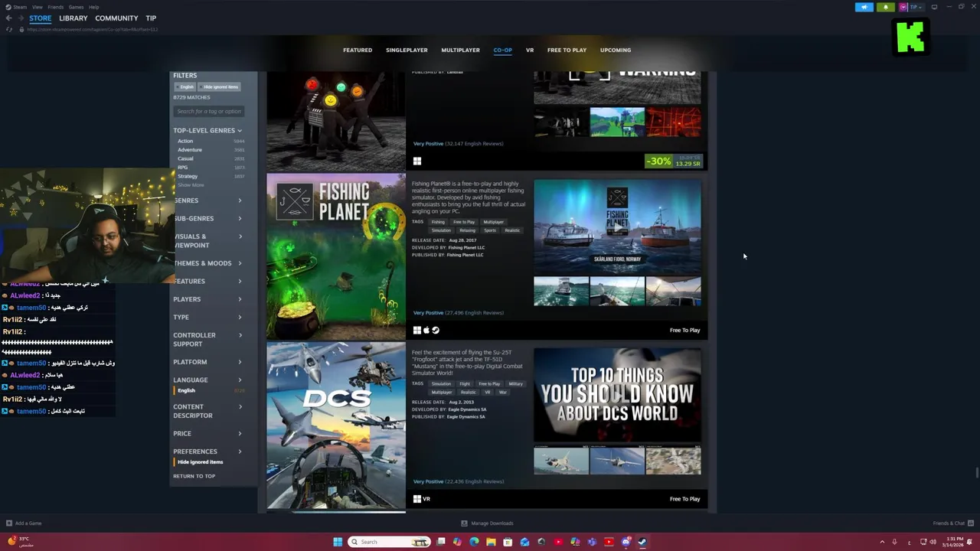Click in the tag search field
980x551 pixels.
point(209,111)
